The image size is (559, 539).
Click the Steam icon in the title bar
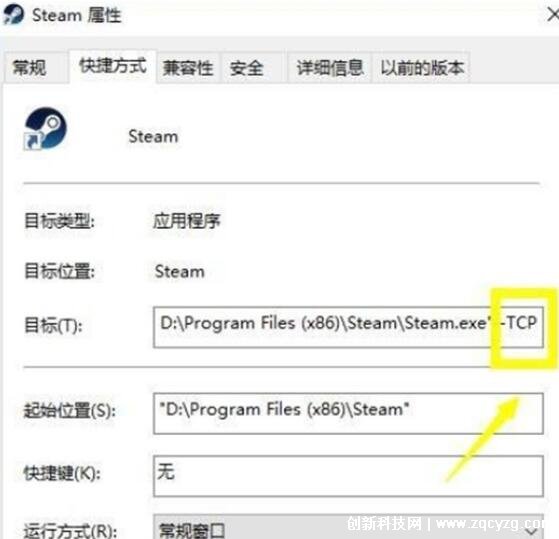click(13, 14)
